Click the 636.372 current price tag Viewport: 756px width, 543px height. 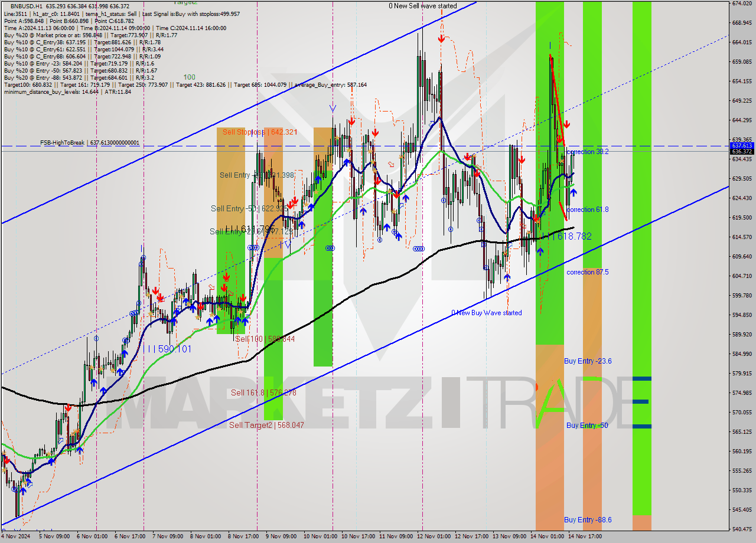tap(742, 151)
